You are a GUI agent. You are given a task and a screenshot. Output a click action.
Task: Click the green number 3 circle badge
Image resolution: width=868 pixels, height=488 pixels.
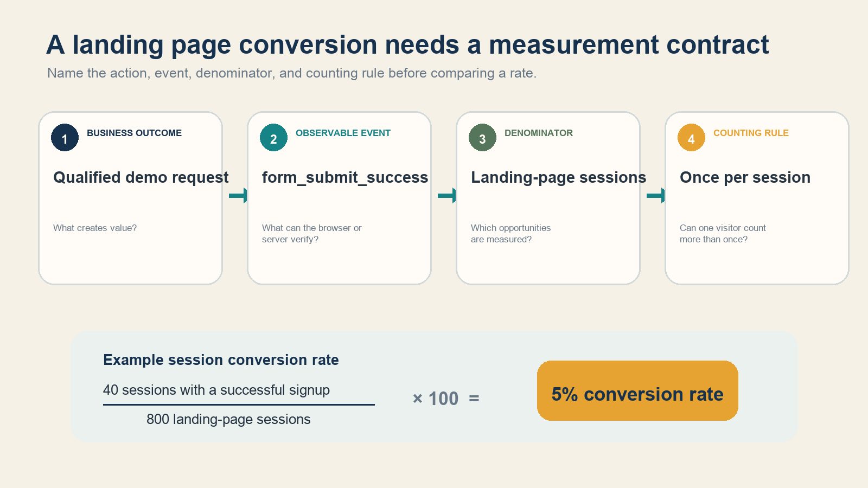tap(482, 138)
